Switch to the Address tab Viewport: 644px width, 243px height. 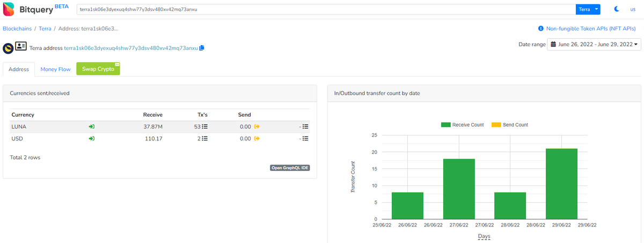(x=19, y=69)
